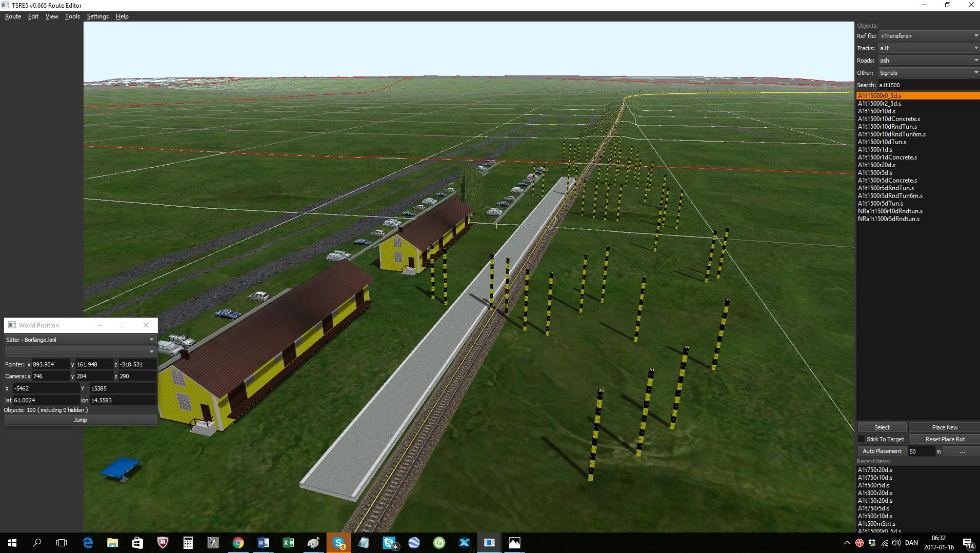Image resolution: width=980 pixels, height=553 pixels.
Task: Open Microsoft Word from the taskbar
Action: 263,543
